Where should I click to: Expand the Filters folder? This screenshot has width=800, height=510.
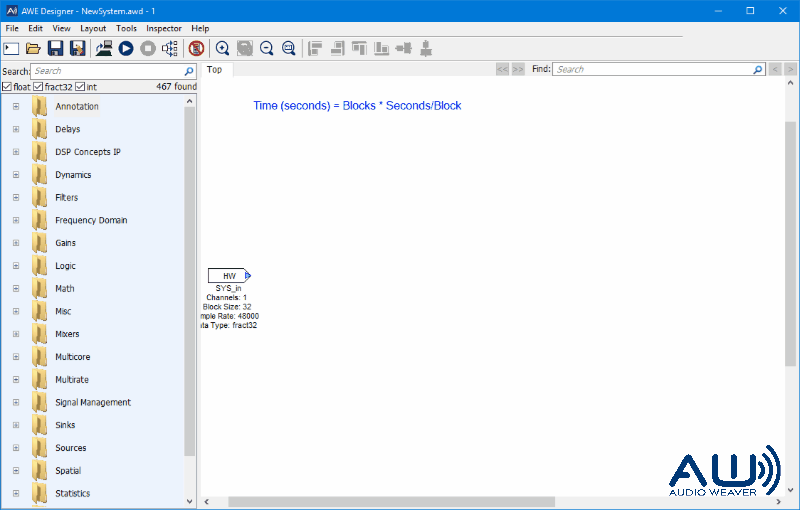click(16, 197)
